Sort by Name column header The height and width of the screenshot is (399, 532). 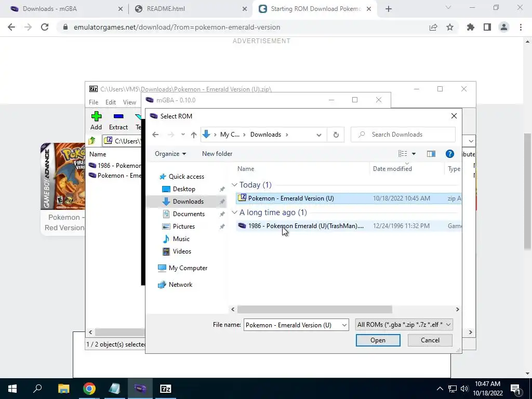click(x=246, y=169)
